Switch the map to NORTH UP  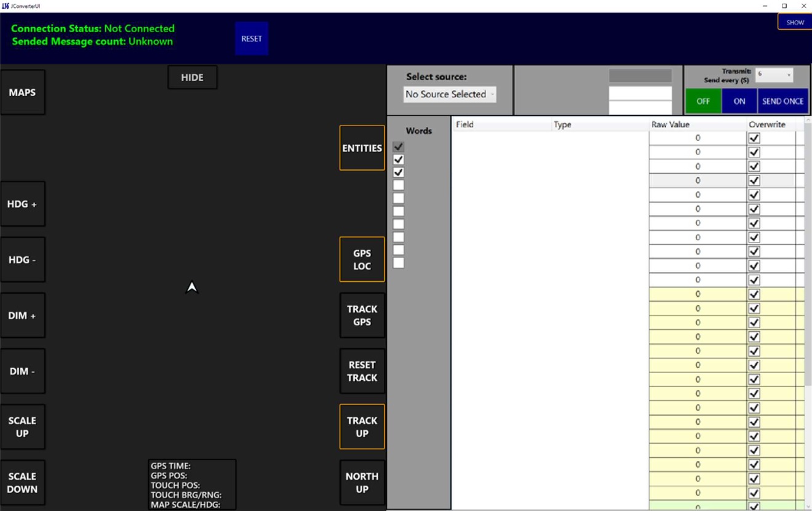(362, 483)
